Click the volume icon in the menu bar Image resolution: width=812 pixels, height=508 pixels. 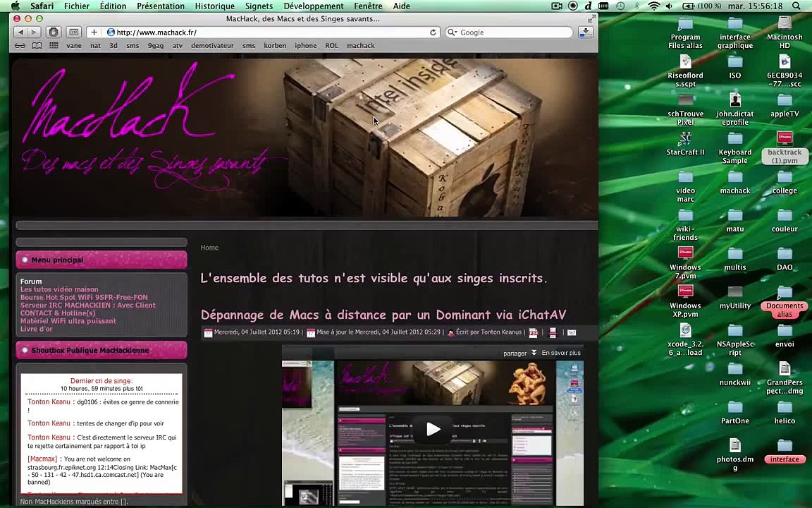point(669,6)
